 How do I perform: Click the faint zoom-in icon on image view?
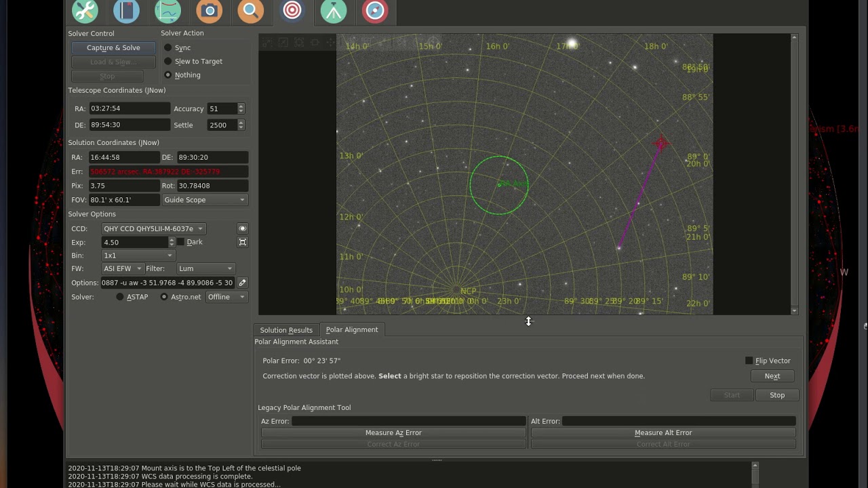(x=267, y=43)
